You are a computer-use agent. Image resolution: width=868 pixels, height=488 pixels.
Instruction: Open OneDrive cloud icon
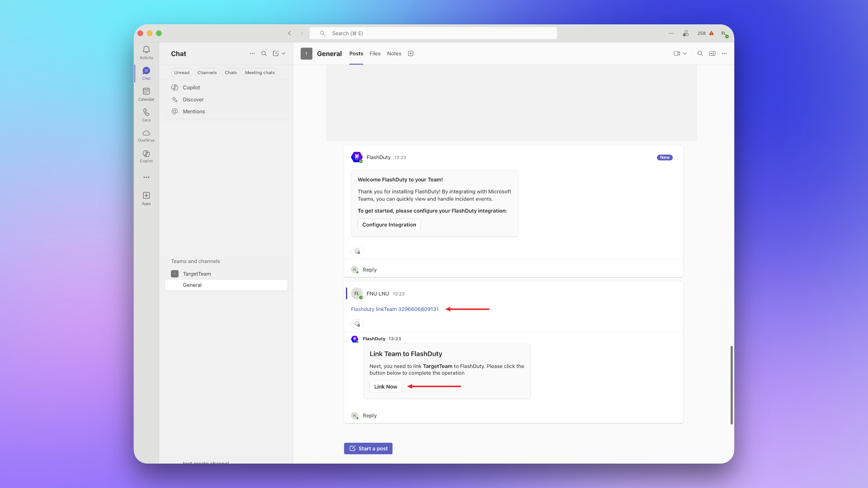146,133
